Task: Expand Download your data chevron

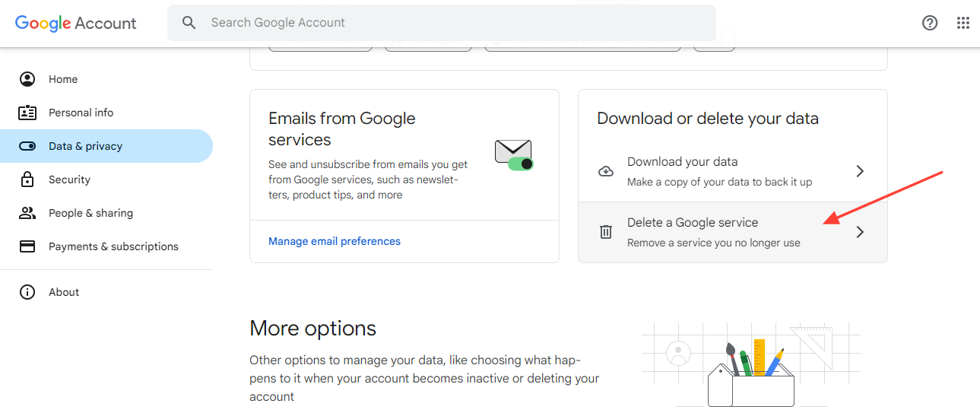Action: [x=860, y=171]
